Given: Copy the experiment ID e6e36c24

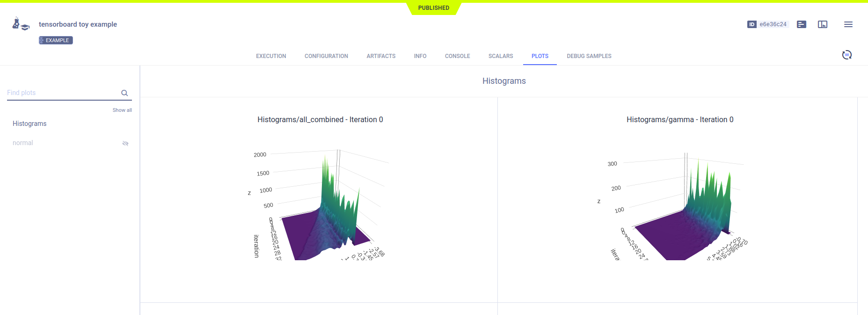Looking at the screenshot, I should point(773,24).
